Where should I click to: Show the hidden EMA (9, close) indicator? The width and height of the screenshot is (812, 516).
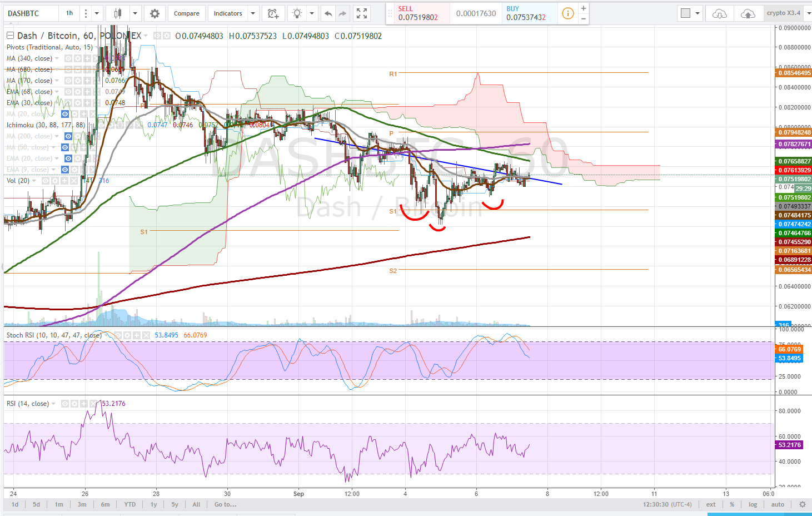[65, 170]
